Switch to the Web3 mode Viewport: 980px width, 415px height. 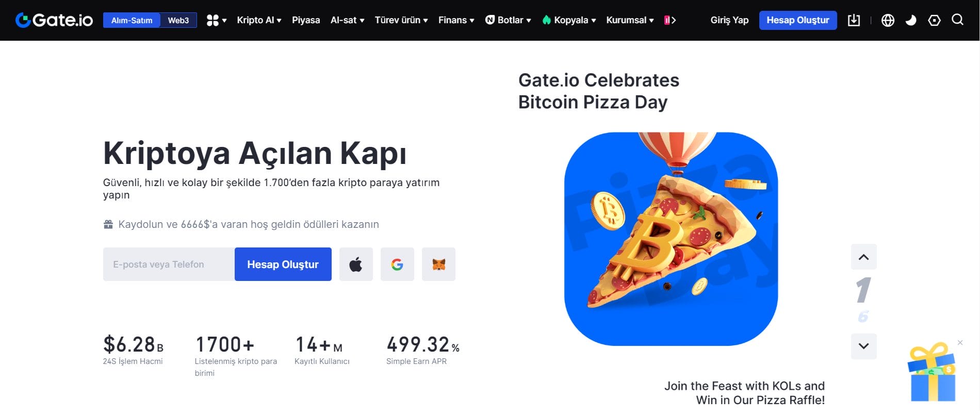pyautogui.click(x=178, y=20)
